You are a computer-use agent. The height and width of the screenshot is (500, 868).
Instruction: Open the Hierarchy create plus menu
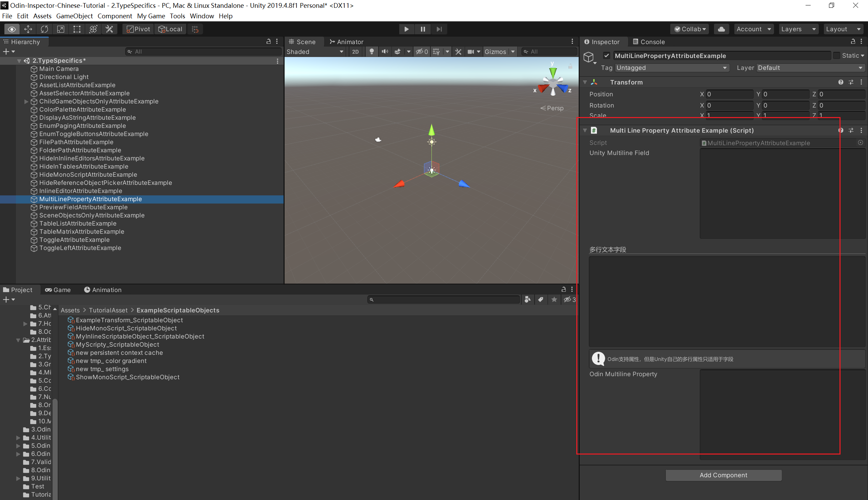pyautogui.click(x=8, y=52)
